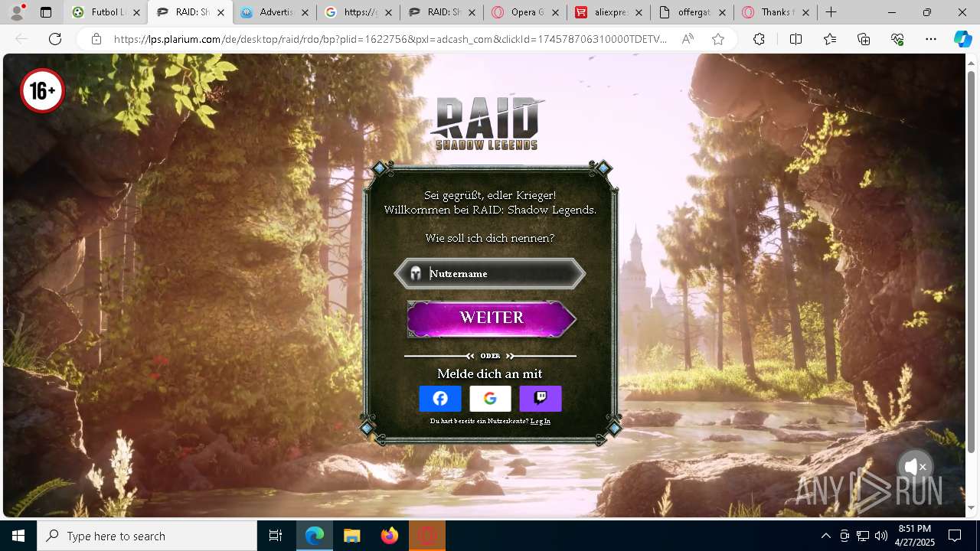Open the Copilot sidebar
This screenshot has width=980, height=551.
click(x=962, y=39)
